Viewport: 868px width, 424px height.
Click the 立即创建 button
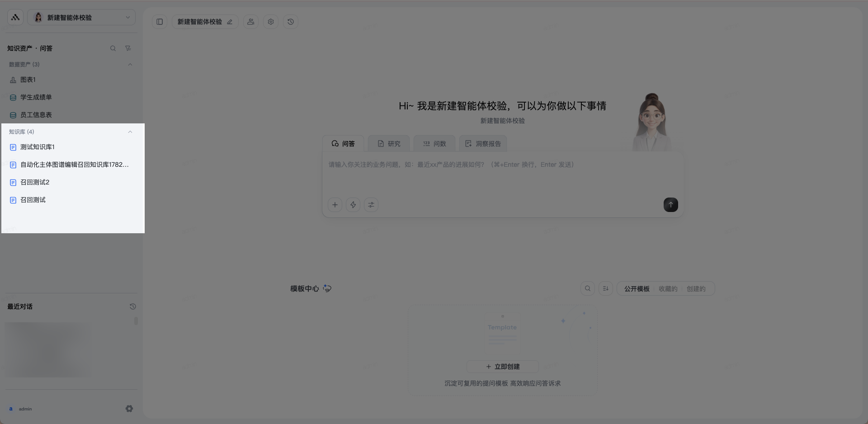tap(503, 367)
